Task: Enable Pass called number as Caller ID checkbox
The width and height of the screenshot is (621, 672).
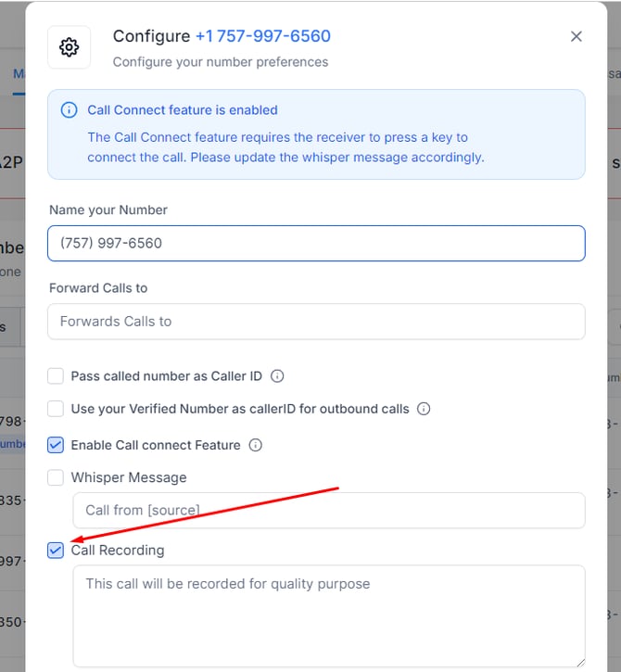Action: 56,376
